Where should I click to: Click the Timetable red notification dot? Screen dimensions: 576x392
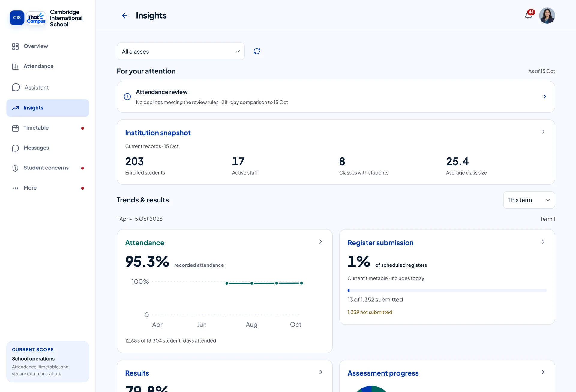click(82, 128)
